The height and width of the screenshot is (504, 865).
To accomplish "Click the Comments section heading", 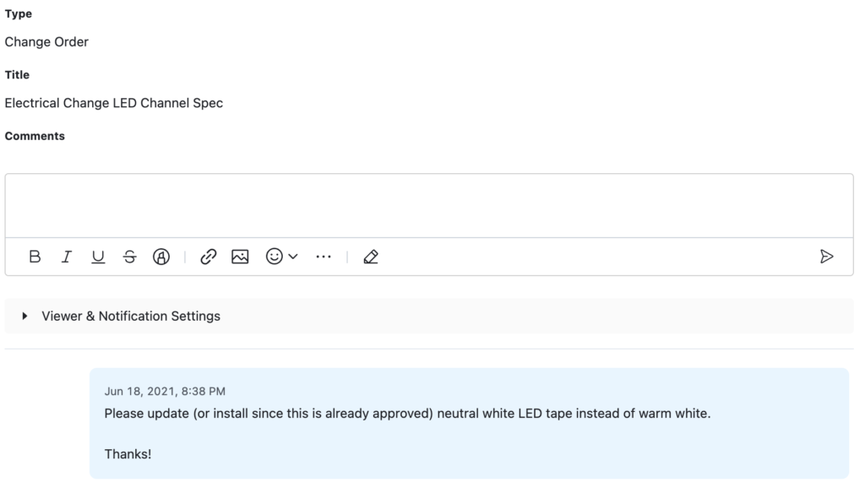I will tap(35, 136).
